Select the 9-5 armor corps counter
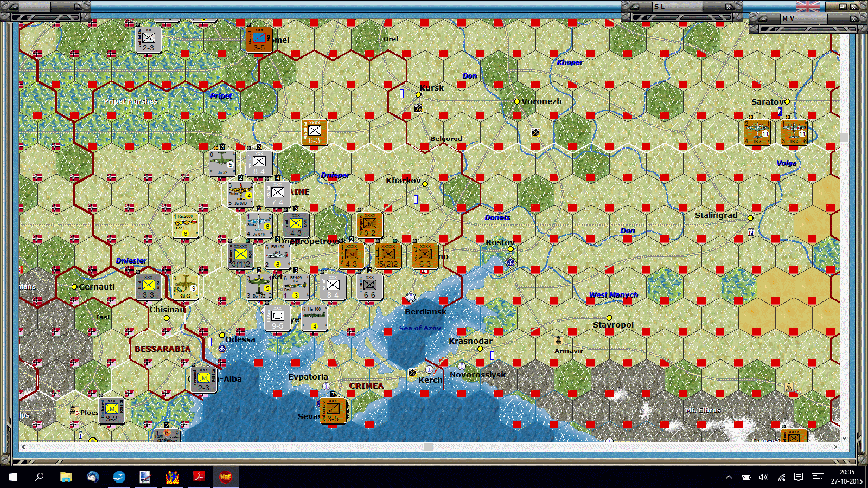 click(277, 318)
